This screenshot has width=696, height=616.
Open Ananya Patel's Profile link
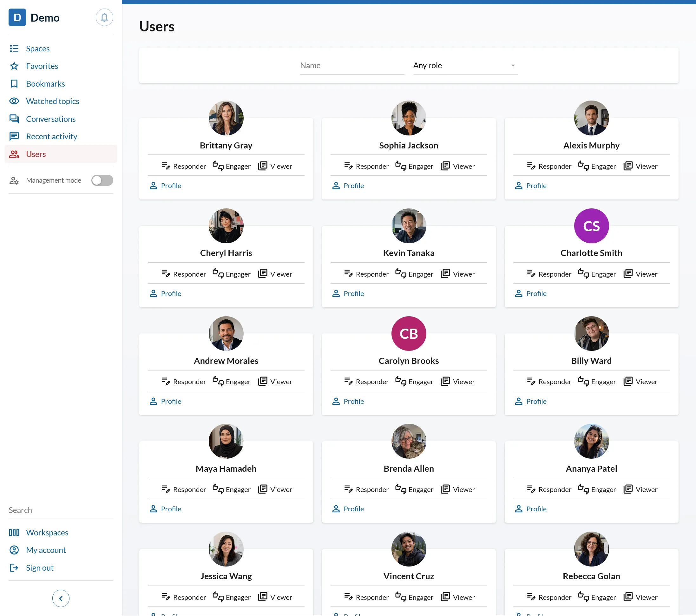[x=536, y=509]
